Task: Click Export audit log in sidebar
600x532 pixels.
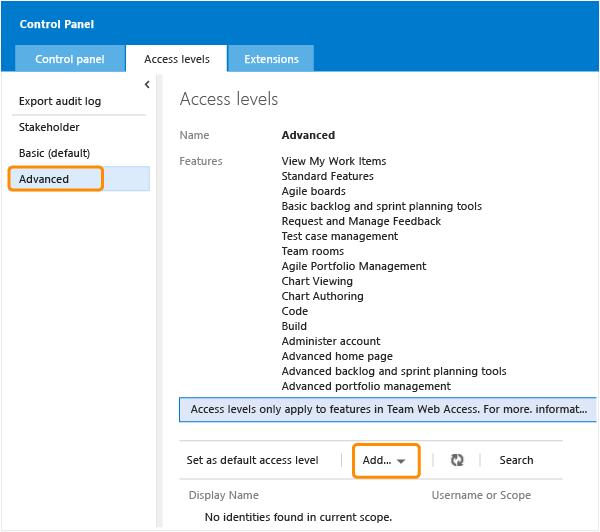Action: 60,101
